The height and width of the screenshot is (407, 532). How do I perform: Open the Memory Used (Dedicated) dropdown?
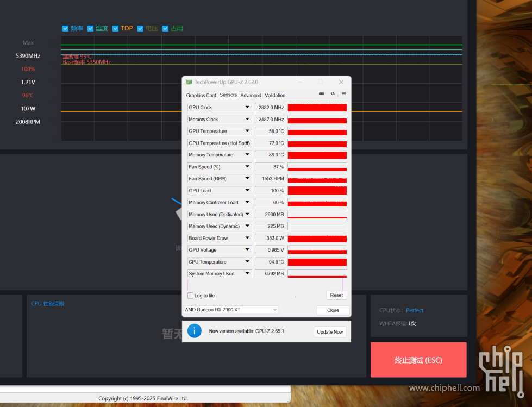coord(247,214)
